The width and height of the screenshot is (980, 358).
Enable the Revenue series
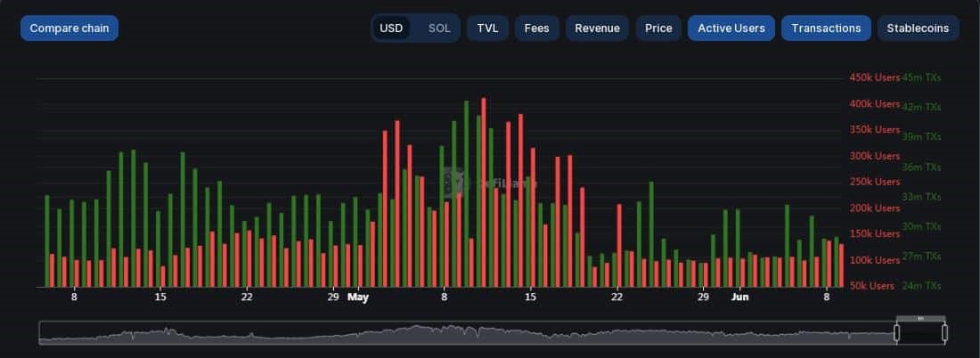coord(598,28)
